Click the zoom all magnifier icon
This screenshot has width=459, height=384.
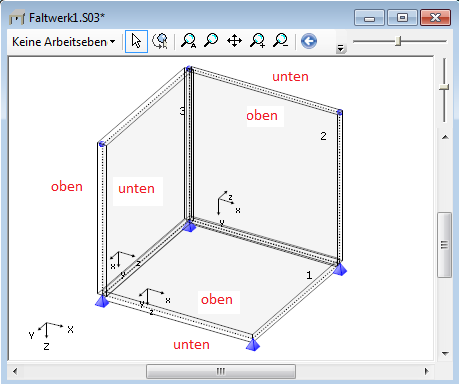click(188, 41)
